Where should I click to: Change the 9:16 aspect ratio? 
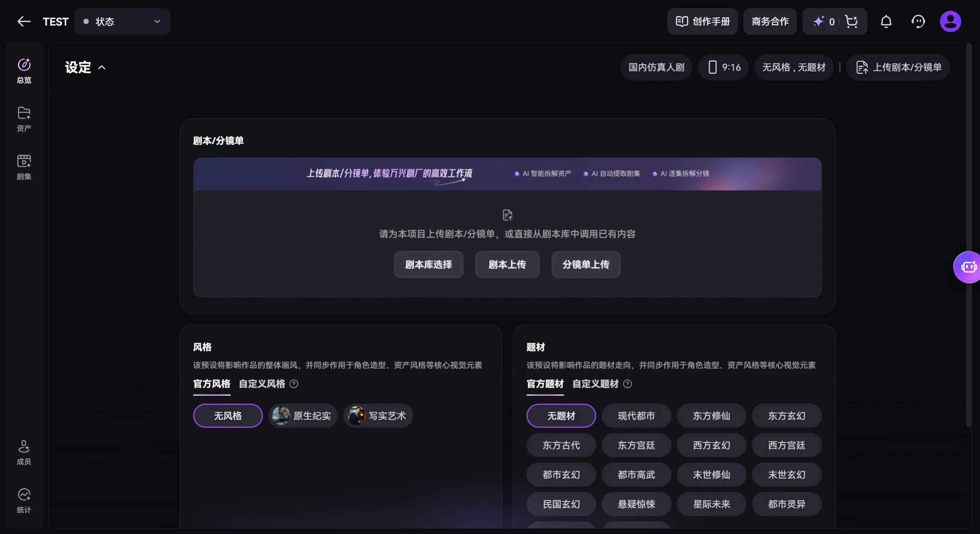[x=724, y=67]
